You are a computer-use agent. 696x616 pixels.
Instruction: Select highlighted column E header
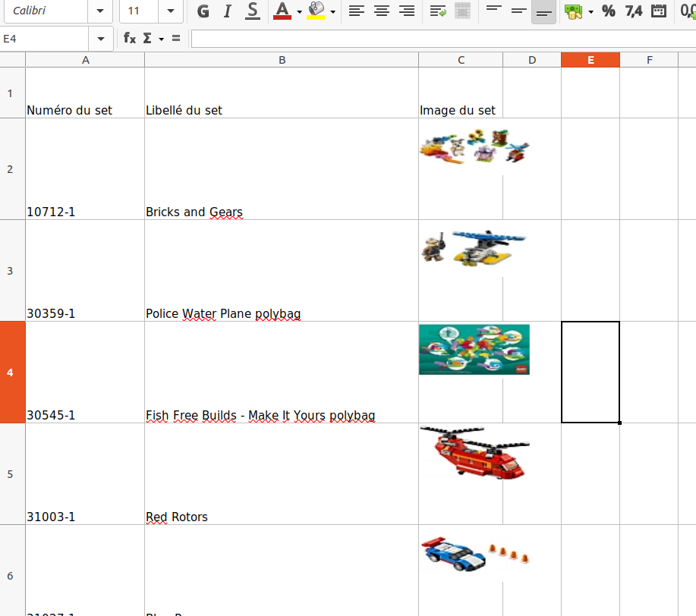pyautogui.click(x=590, y=60)
